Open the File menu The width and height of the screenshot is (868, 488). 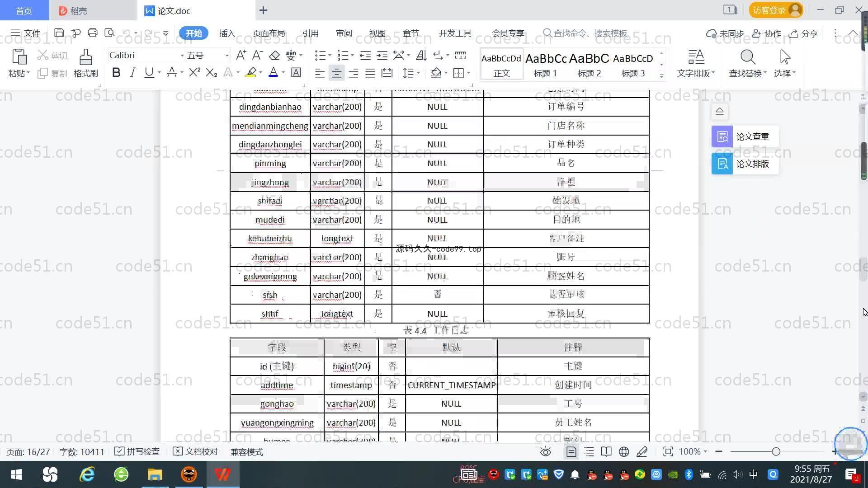26,33
